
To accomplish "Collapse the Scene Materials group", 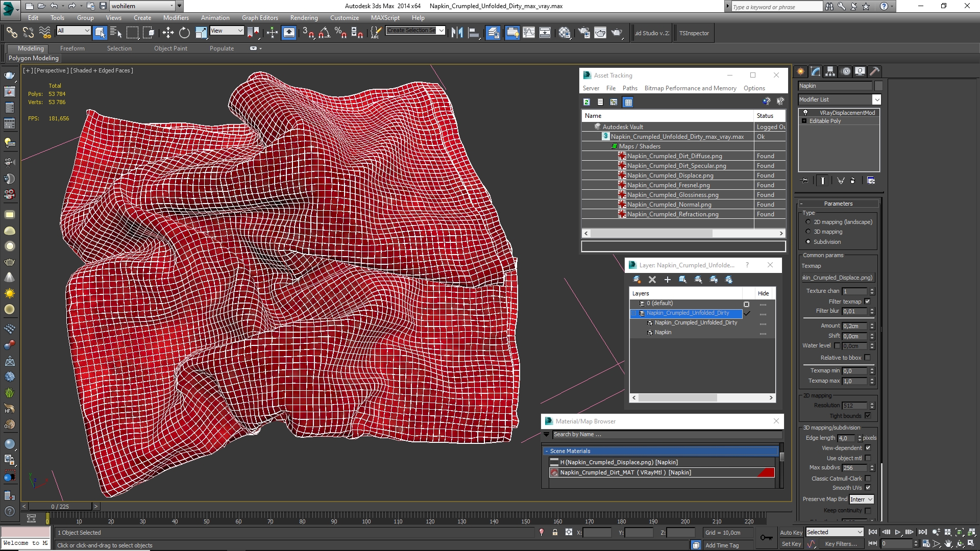I will click(x=547, y=451).
